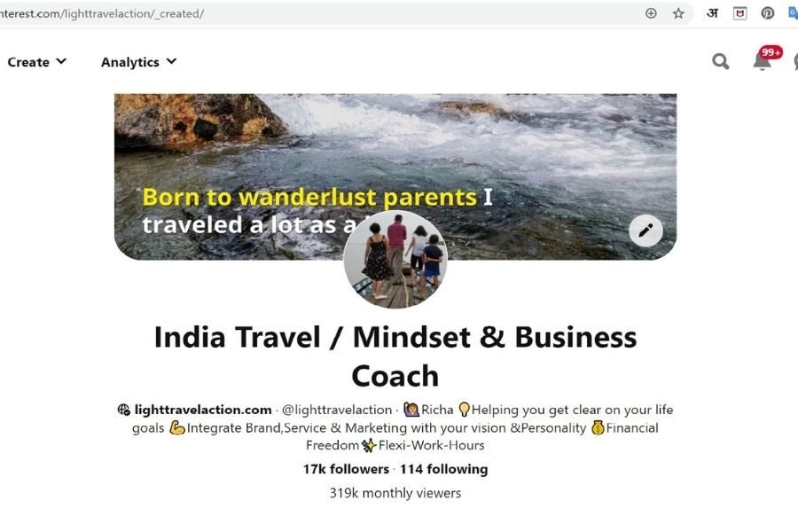Viewport: 798px width, 532px height.
Task: Click the chevron next to Analytics
Action: [x=171, y=61]
